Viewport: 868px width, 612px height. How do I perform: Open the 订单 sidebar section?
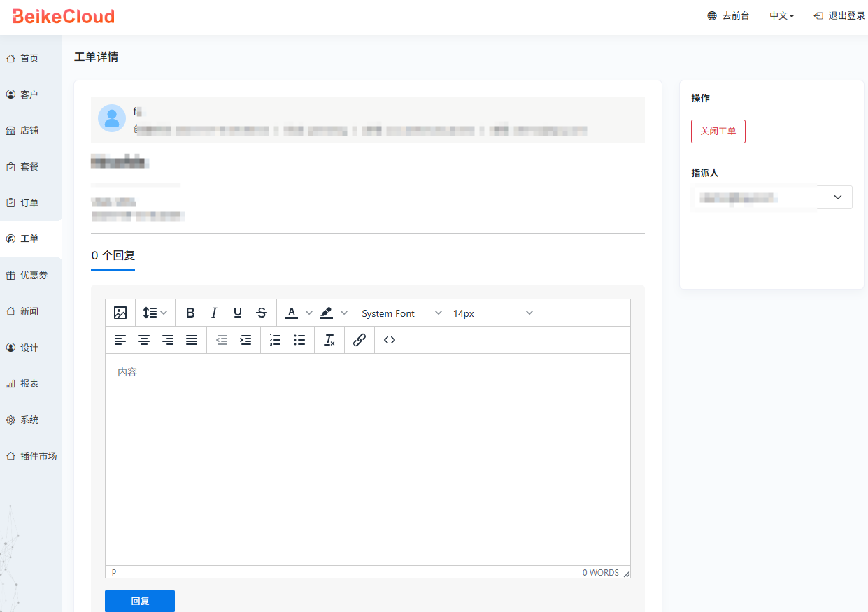pos(31,203)
